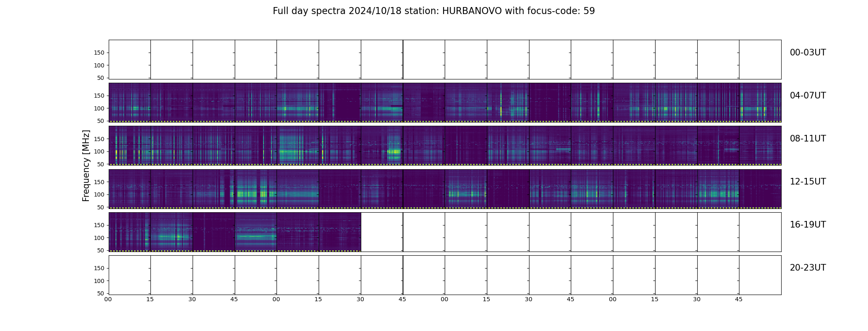Click the first empty panel in the 00-03UT row

(x=130, y=60)
